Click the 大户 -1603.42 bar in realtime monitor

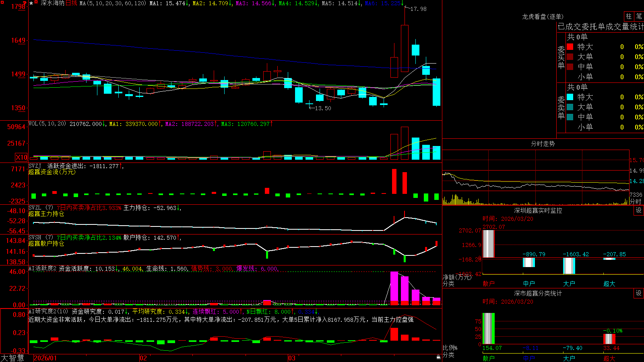point(569,265)
